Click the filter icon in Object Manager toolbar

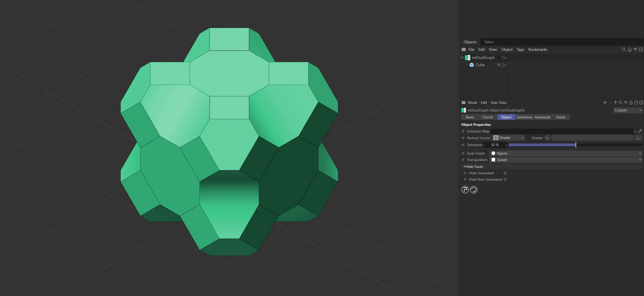635,49
